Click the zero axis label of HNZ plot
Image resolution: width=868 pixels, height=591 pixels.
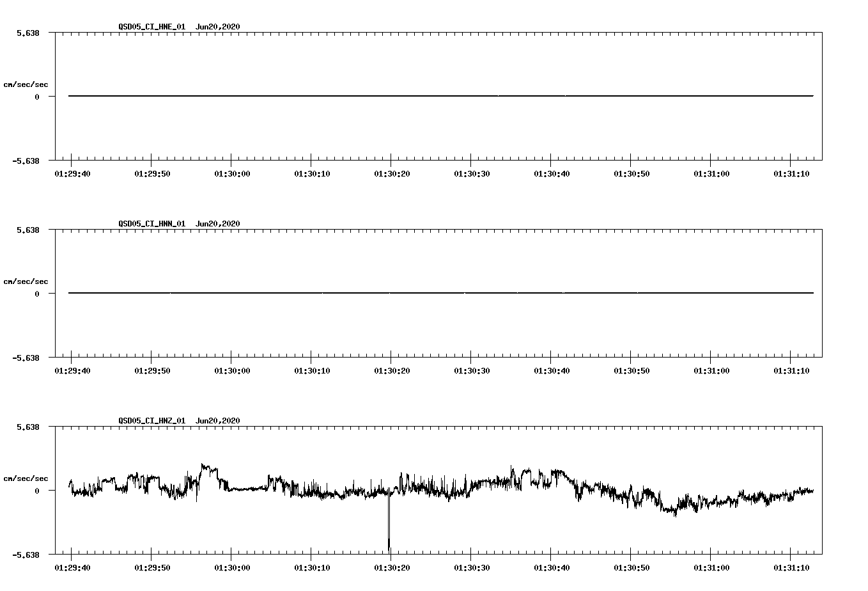click(37, 491)
